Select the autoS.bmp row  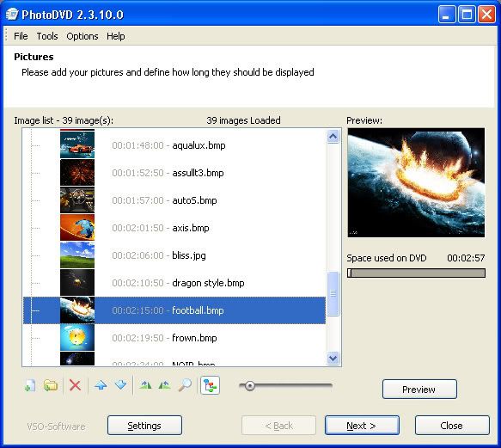[x=174, y=200]
